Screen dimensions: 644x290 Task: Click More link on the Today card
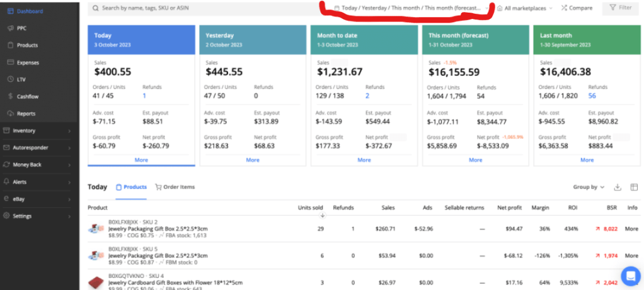(x=141, y=160)
